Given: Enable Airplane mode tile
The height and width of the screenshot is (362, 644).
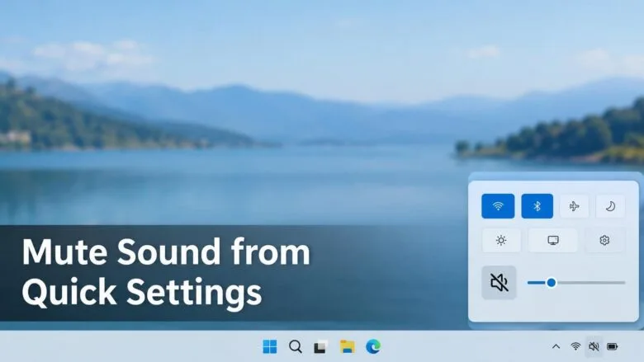Looking at the screenshot, I should (574, 206).
